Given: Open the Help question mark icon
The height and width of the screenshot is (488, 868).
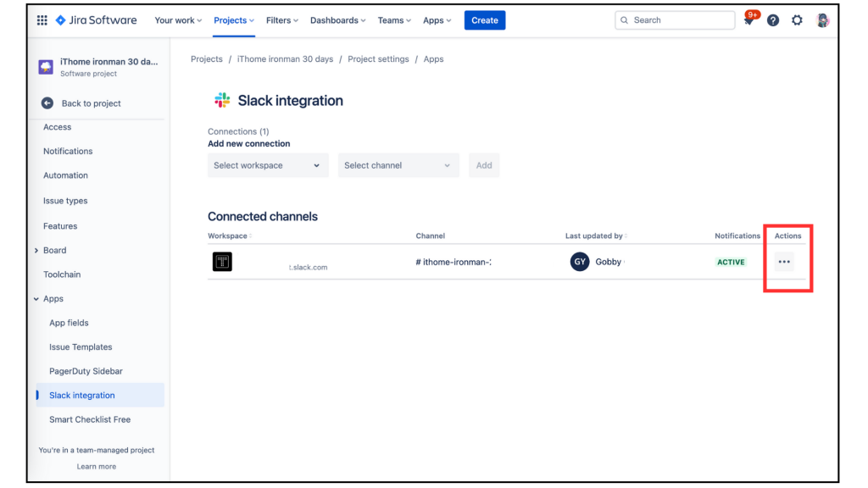Looking at the screenshot, I should coord(773,20).
